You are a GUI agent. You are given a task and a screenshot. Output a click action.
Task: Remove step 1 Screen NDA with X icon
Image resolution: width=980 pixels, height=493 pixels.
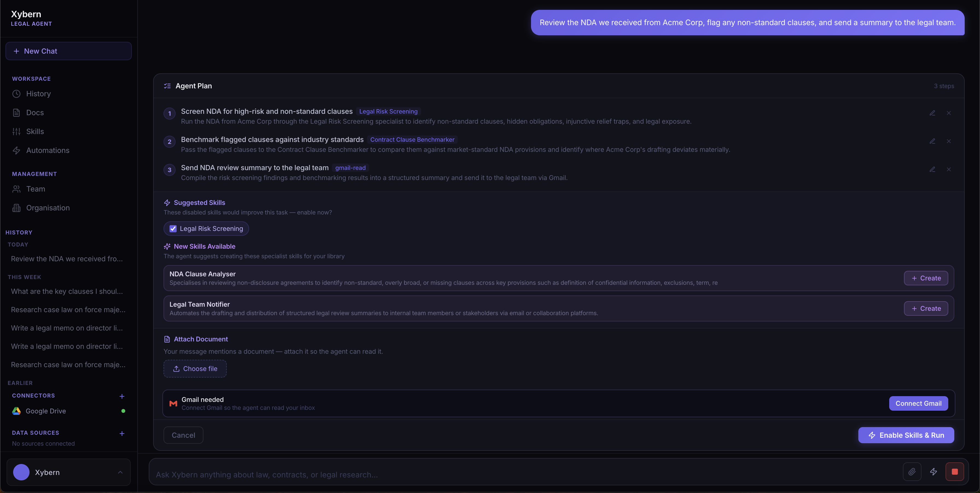pos(949,113)
